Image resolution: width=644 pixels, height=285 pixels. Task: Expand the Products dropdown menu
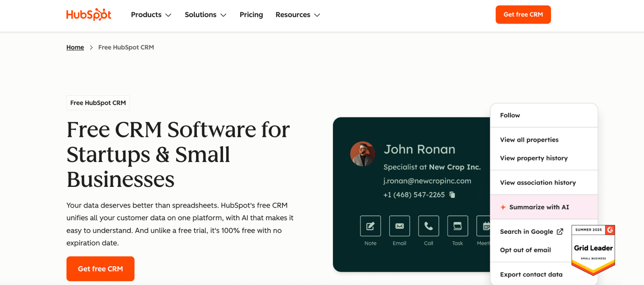pos(151,15)
